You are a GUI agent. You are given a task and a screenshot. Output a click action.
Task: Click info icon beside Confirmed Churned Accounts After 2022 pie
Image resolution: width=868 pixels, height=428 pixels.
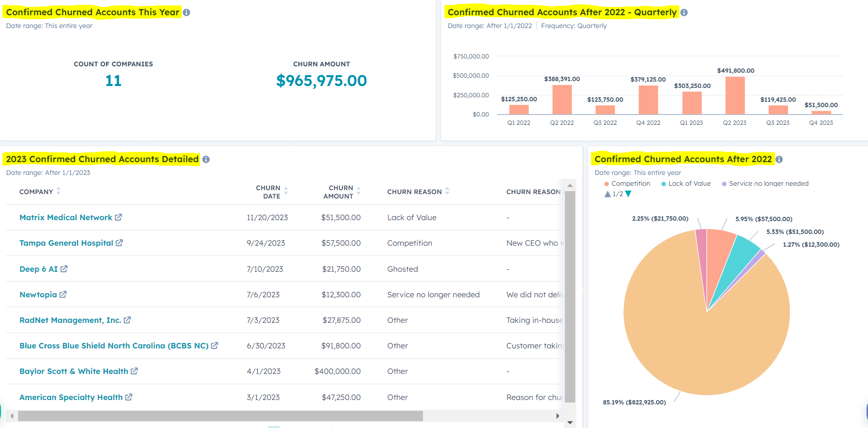[x=779, y=160]
